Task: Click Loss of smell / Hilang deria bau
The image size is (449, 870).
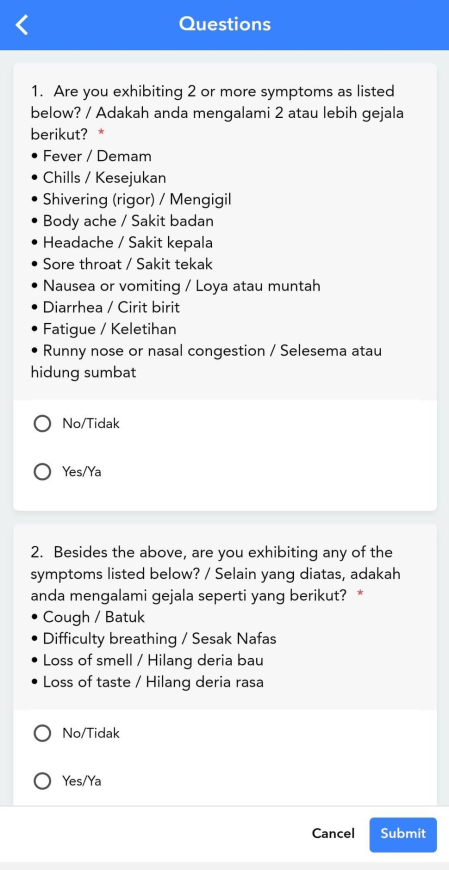Action: [x=147, y=660]
